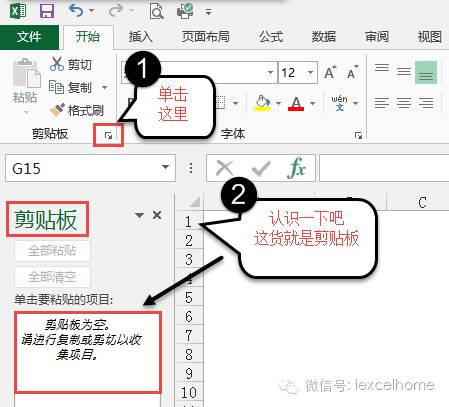449x407 pixels.
Task: Switch to the 数据 tab
Action: click(x=324, y=37)
